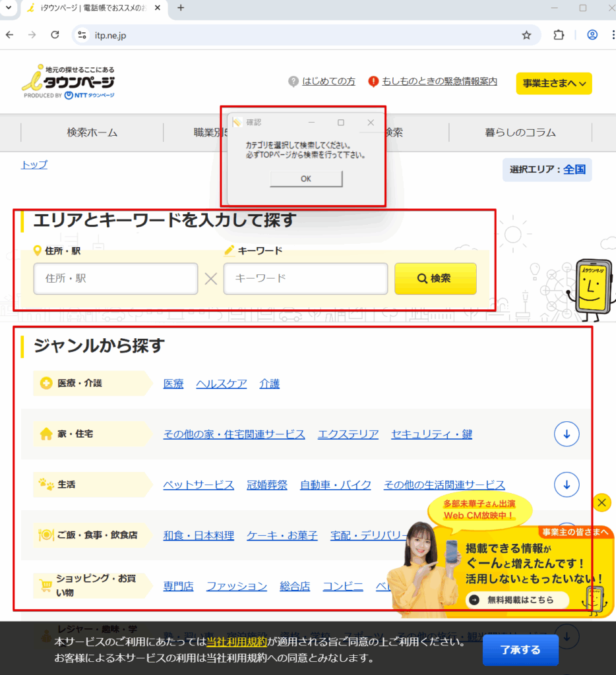This screenshot has width=616, height=675.
Task: Open the ペットサービス link
Action: 199,485
